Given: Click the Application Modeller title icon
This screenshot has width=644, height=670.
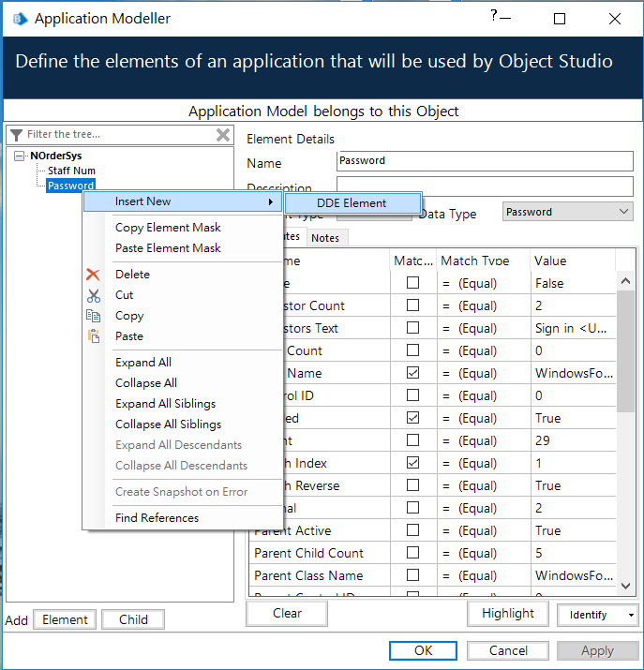Looking at the screenshot, I should (x=20, y=19).
